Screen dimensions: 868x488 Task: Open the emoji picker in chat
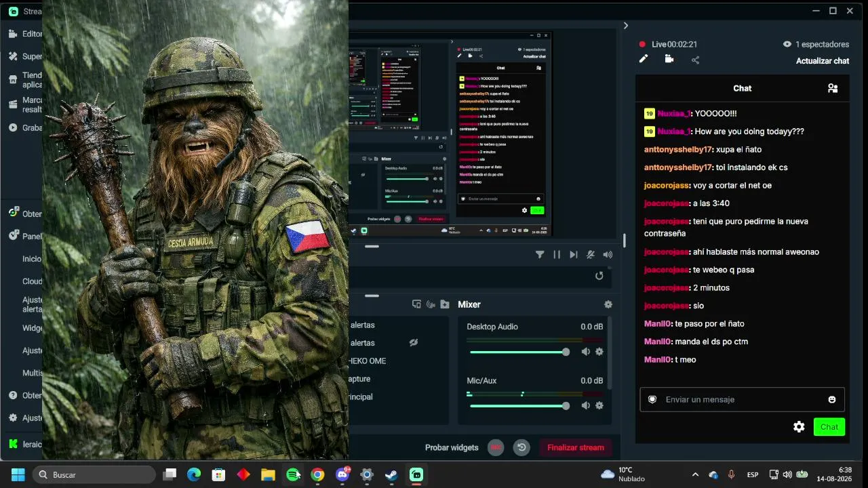click(832, 399)
